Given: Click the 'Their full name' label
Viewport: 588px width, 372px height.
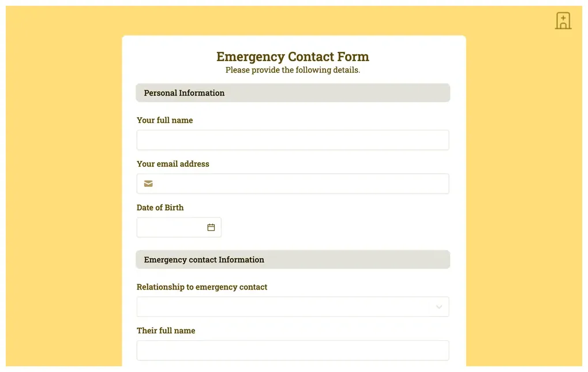Looking at the screenshot, I should tap(166, 331).
